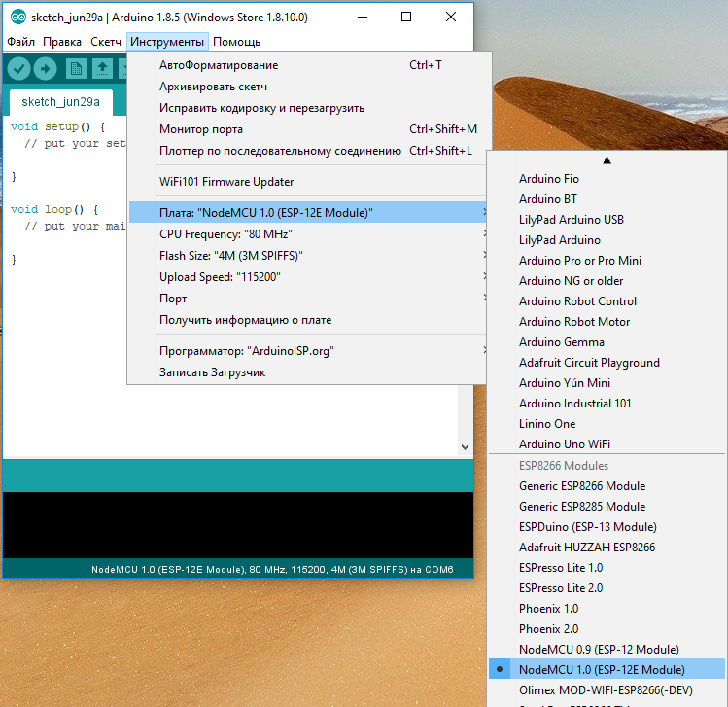Close the Инструменты menu

(167, 42)
